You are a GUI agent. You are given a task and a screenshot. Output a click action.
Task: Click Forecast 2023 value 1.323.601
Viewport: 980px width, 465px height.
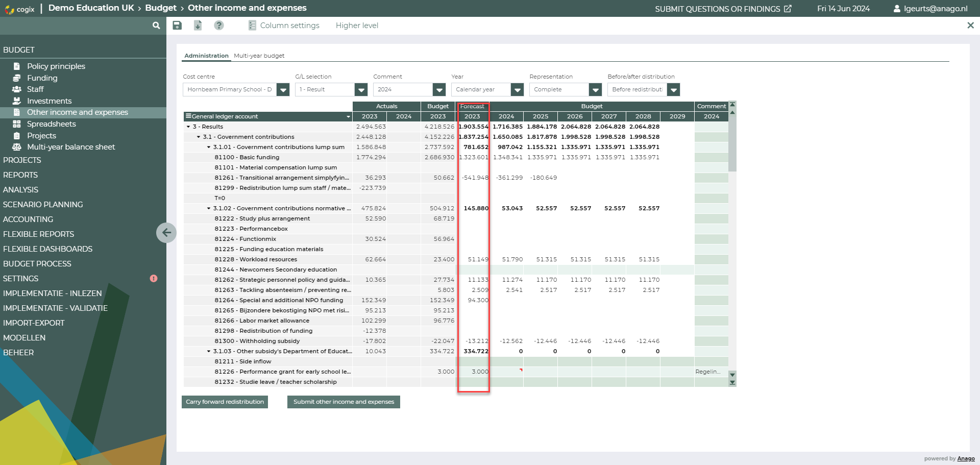(x=474, y=157)
